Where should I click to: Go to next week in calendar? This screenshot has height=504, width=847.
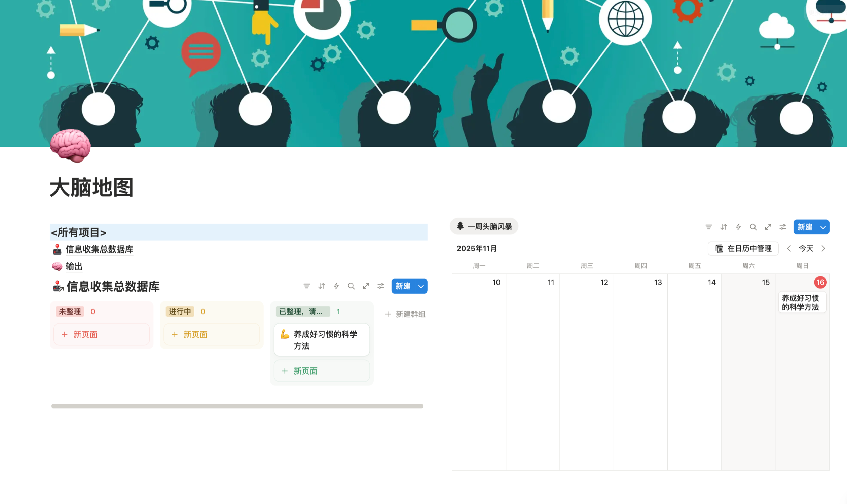(823, 249)
